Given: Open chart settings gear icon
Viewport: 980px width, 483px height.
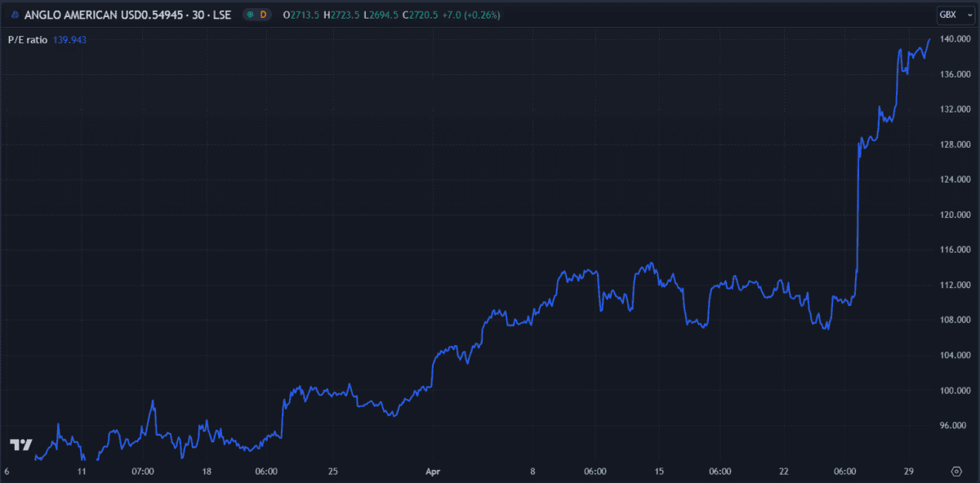Looking at the screenshot, I should [x=956, y=472].
